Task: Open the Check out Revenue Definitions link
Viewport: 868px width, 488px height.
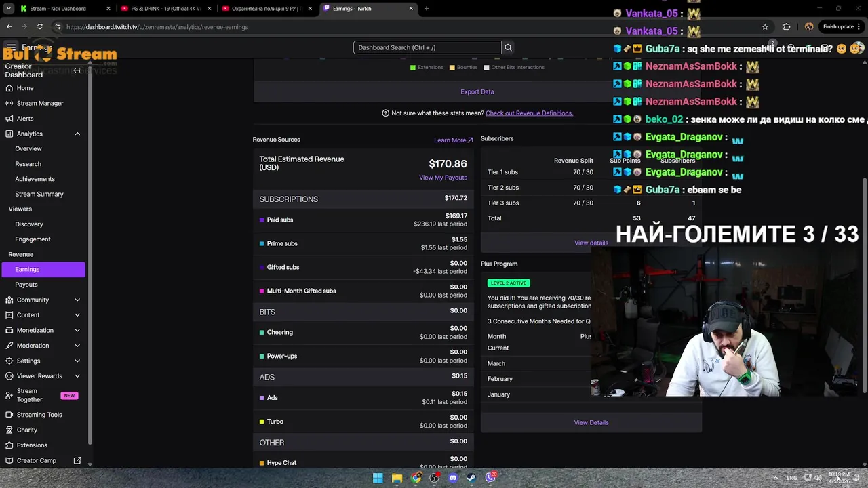Action: [x=529, y=113]
